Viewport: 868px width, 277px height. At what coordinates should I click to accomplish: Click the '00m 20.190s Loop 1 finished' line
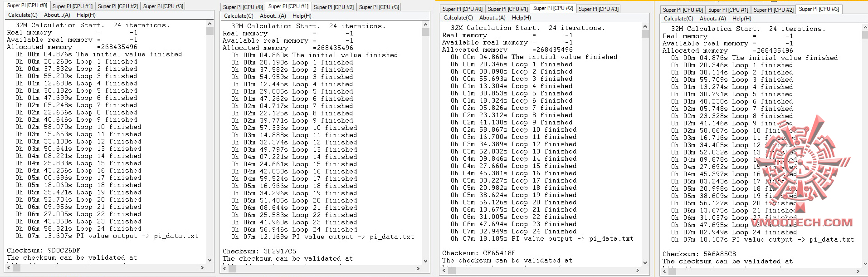(x=292, y=62)
